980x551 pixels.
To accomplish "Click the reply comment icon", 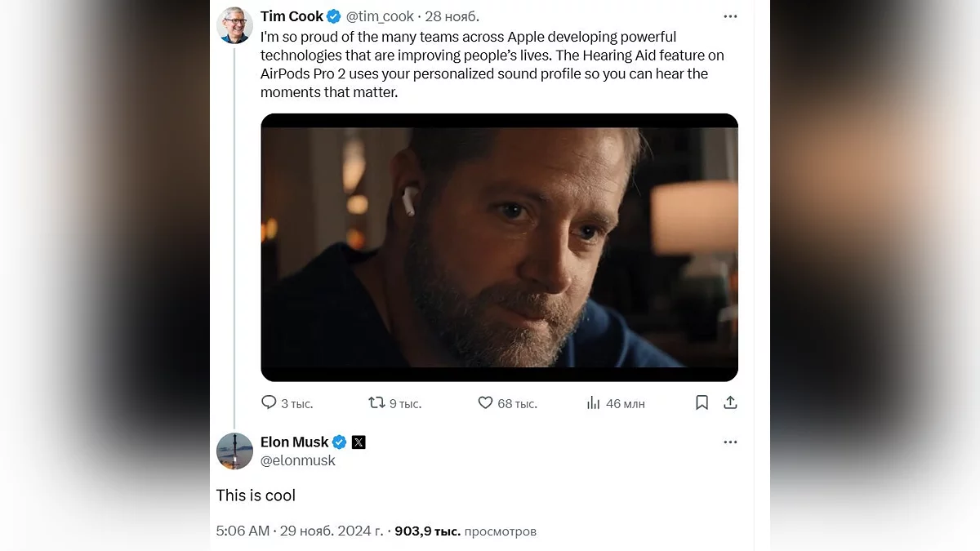I will pos(269,402).
